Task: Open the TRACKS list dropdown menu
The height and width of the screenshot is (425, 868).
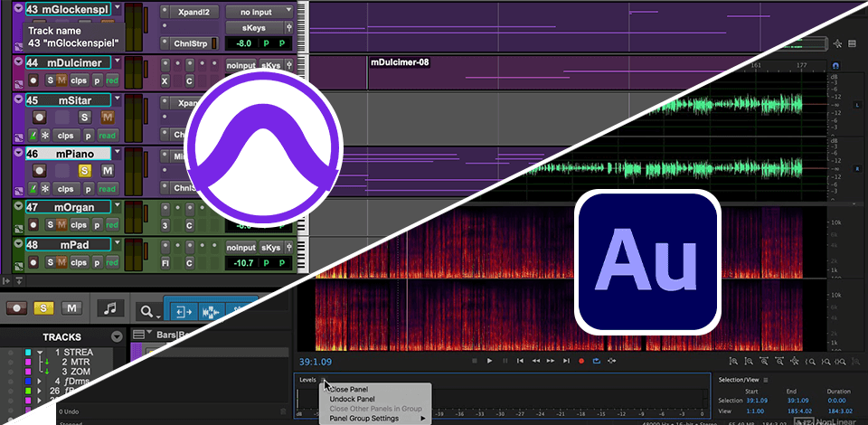Action: [117, 337]
